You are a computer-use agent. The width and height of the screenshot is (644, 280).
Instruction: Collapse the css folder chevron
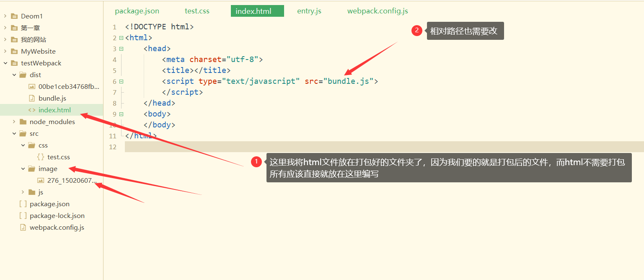tap(23, 145)
